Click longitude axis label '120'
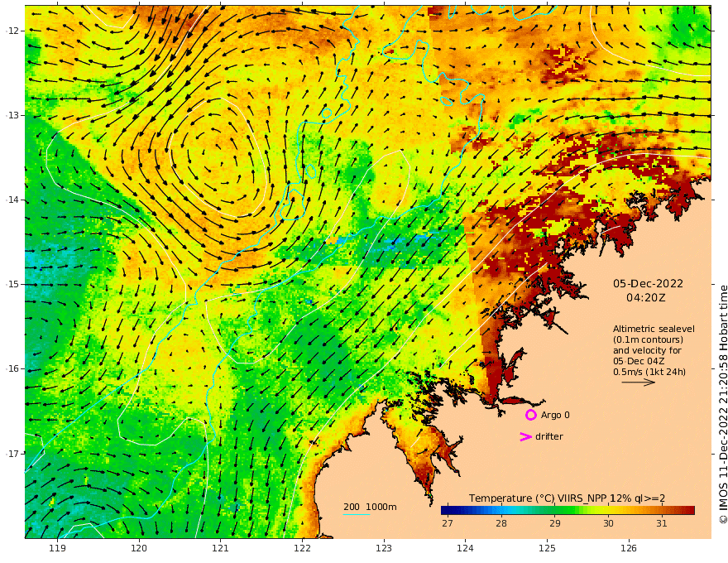Screen dimensions: 728x563 pyautogui.click(x=139, y=548)
